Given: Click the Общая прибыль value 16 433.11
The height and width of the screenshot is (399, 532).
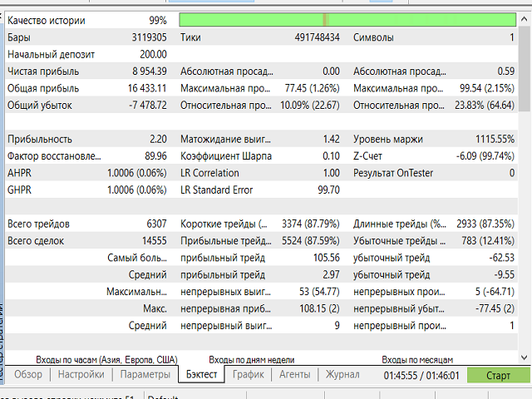Looking at the screenshot, I should tap(147, 88).
